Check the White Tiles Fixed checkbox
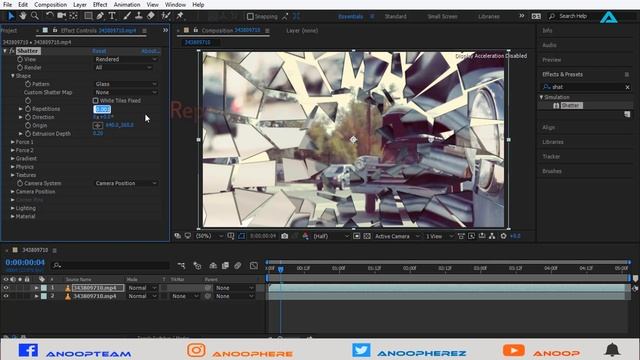 tap(96, 100)
